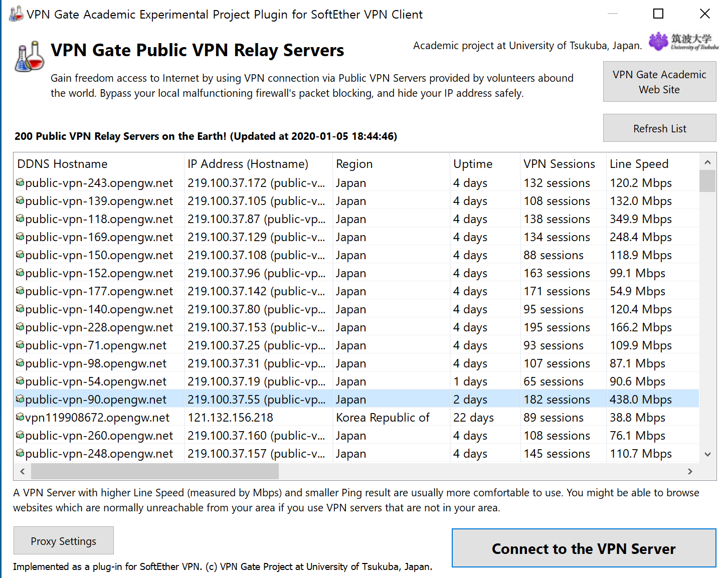Select hostname public-vpn-118.opengw.net

tap(99, 219)
